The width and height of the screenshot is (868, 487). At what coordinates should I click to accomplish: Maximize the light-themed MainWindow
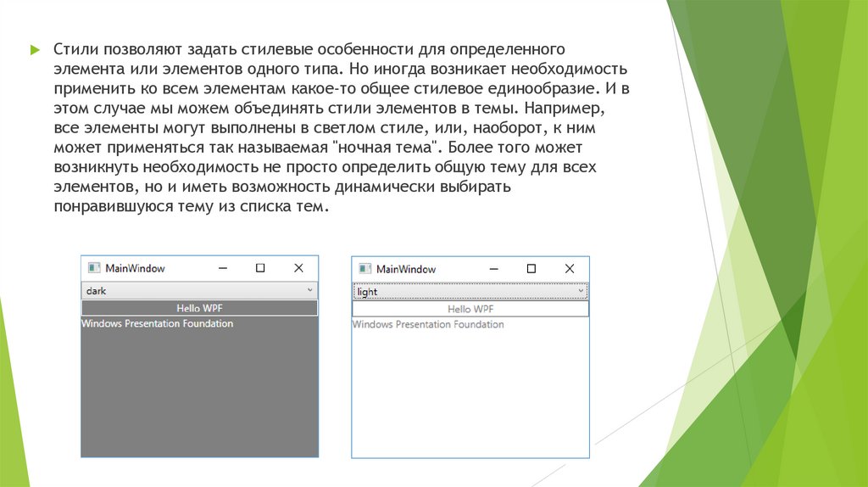(531, 269)
